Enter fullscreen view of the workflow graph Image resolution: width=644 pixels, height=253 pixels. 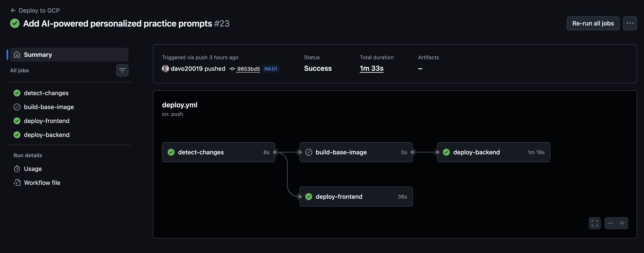[x=595, y=223]
